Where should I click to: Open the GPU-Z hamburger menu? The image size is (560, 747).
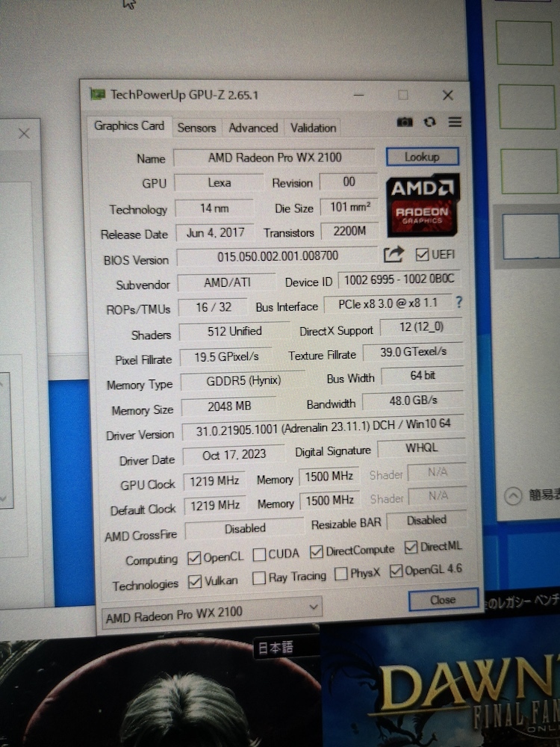[455, 122]
